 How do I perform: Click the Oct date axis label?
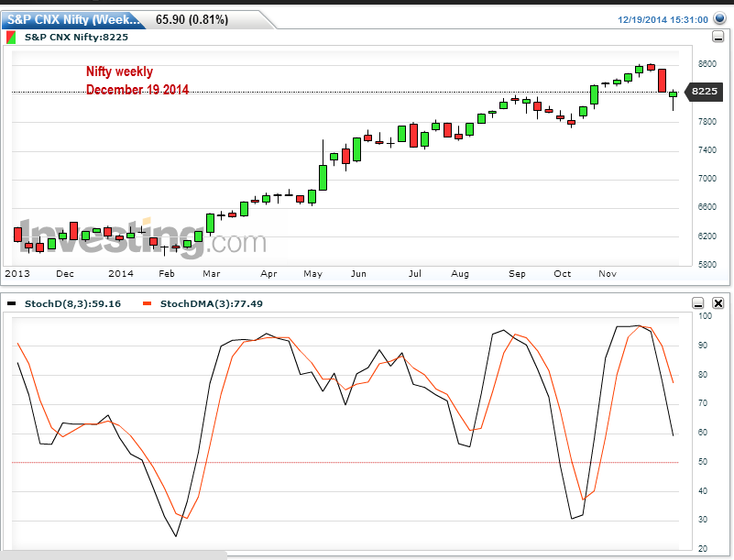[x=563, y=274]
